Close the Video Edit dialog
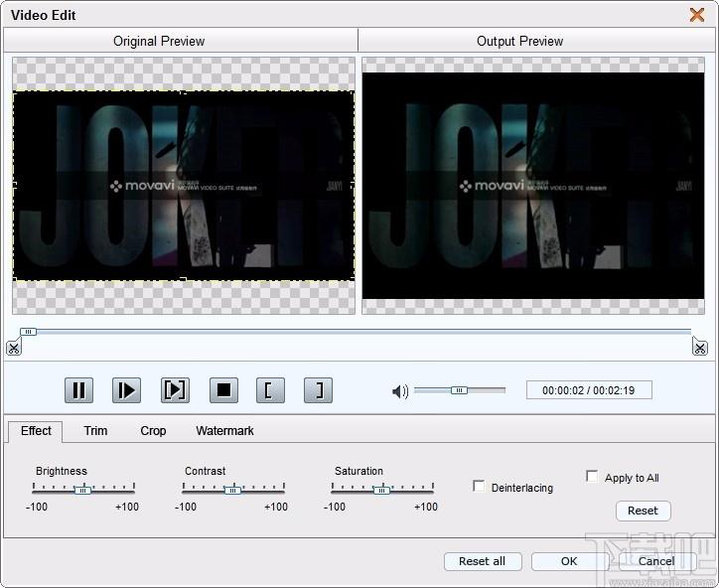This screenshot has height=588, width=719. click(697, 15)
